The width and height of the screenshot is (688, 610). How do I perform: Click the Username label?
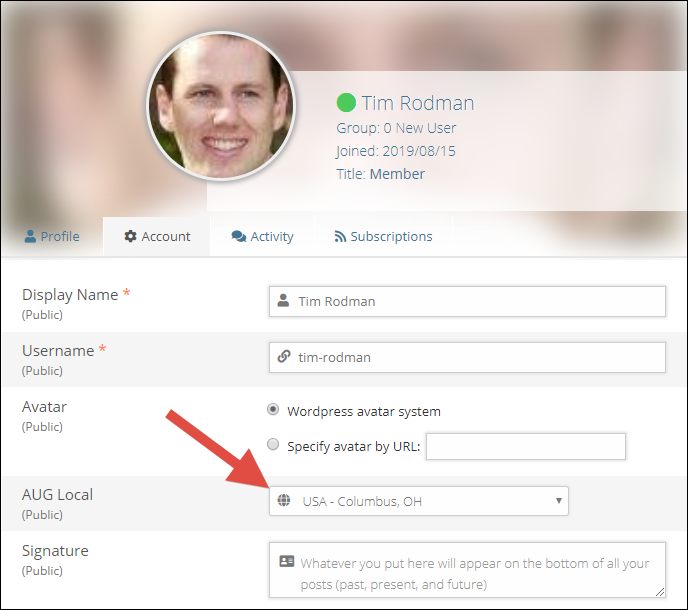pyautogui.click(x=58, y=351)
